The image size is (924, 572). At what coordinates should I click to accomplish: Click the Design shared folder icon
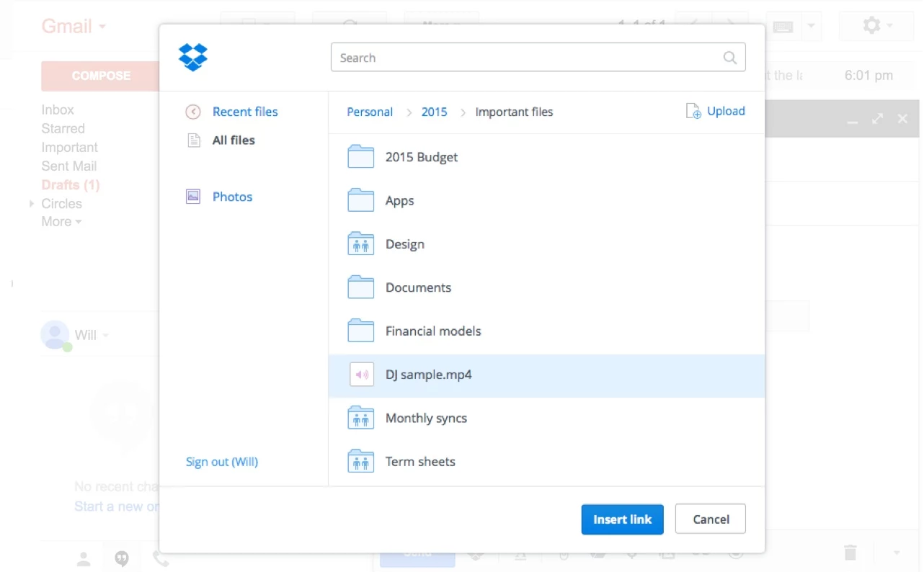pos(360,243)
